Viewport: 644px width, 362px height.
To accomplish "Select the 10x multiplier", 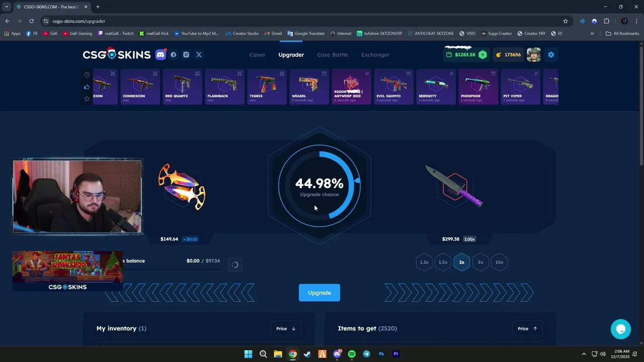I will click(x=499, y=262).
